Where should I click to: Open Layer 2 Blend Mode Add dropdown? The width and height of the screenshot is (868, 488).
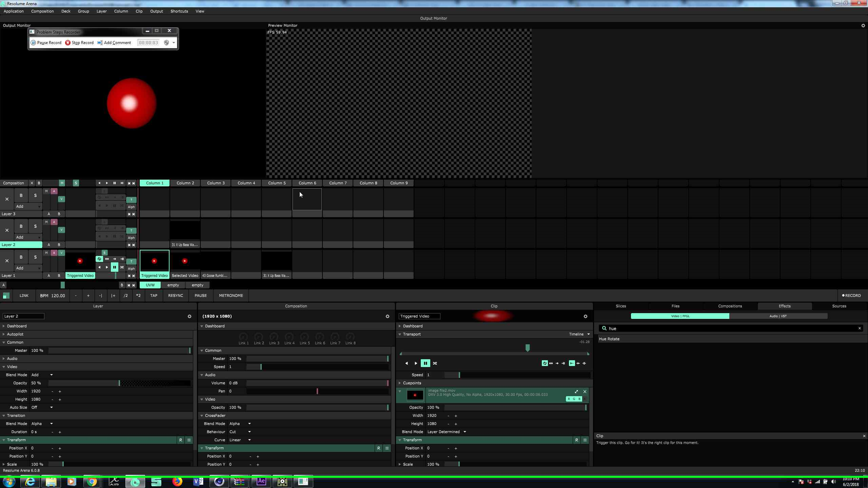tap(42, 375)
